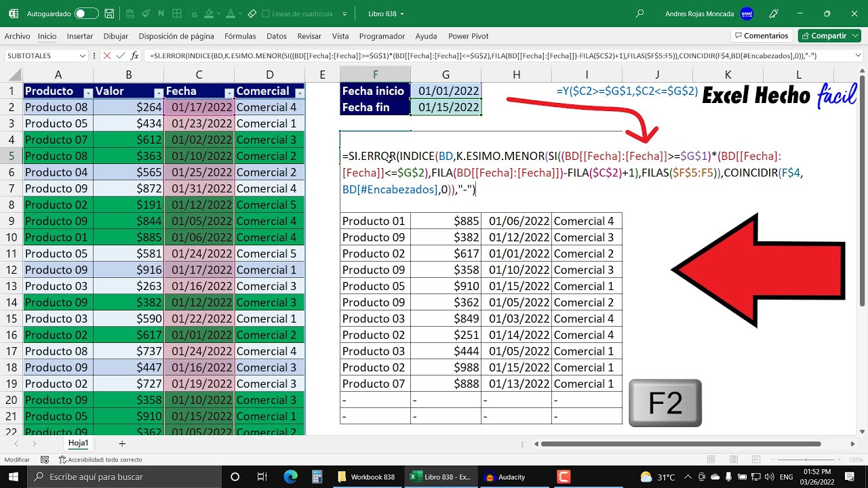The height and width of the screenshot is (488, 868).
Task: Open Task View on taskbar
Action: coord(262,477)
